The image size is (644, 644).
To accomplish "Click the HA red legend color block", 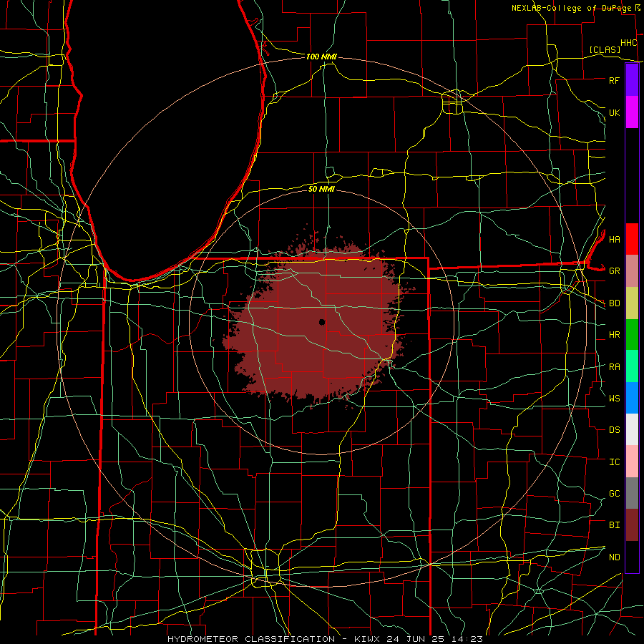I will [x=632, y=239].
